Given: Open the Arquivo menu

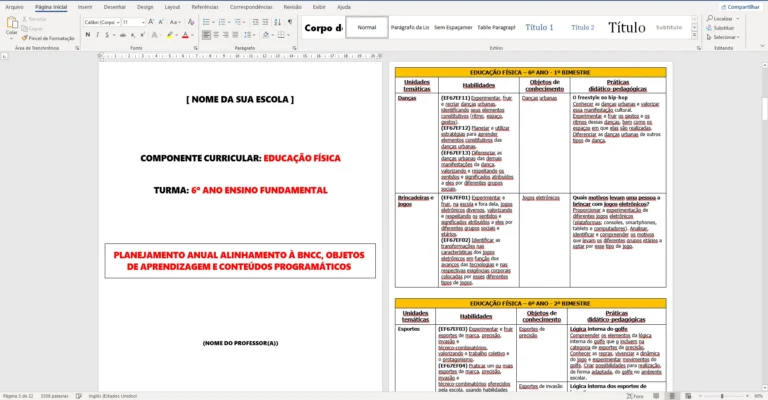Looking at the screenshot, I should pos(14,7).
